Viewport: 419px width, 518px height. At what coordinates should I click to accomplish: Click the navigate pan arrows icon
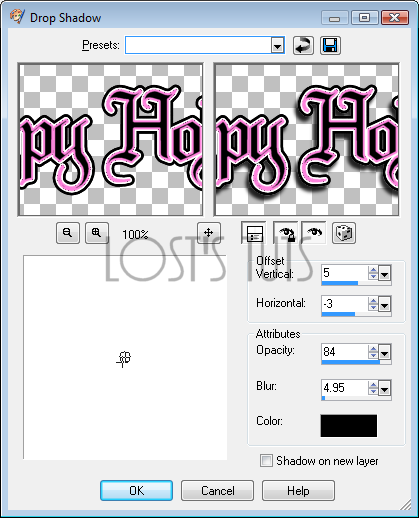pos(209,233)
